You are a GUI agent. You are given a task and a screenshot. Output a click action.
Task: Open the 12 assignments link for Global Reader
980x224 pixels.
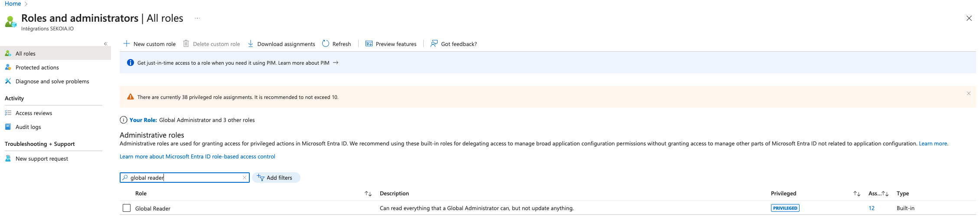coord(871,208)
